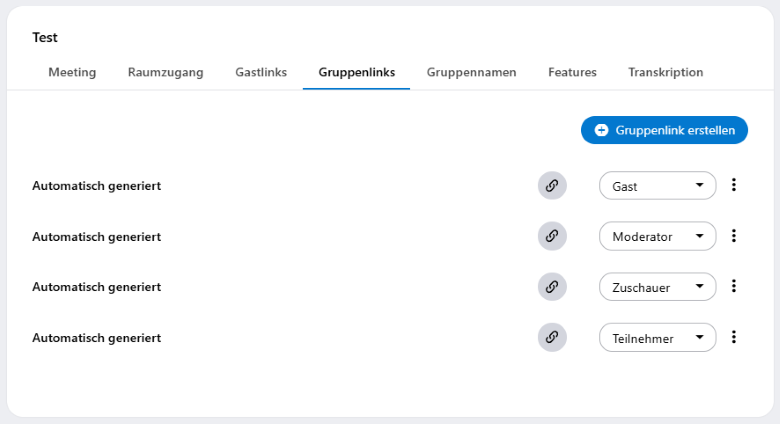The image size is (780, 424).
Task: Expand the Teilnehmer role dropdown
Action: (657, 338)
